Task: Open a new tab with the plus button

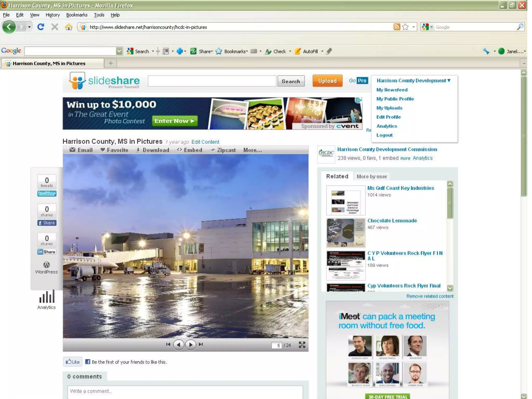Action: (111, 63)
